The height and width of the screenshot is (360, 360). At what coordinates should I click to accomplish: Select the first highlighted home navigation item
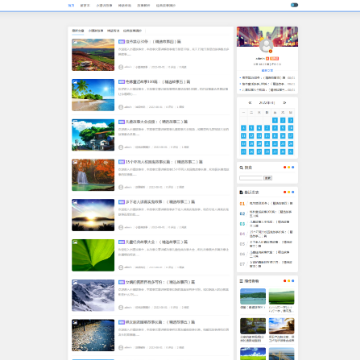tap(71, 5)
